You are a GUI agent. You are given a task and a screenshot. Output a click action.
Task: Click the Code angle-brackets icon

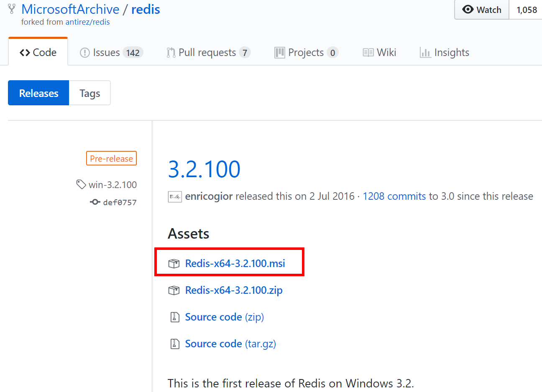[x=25, y=53]
